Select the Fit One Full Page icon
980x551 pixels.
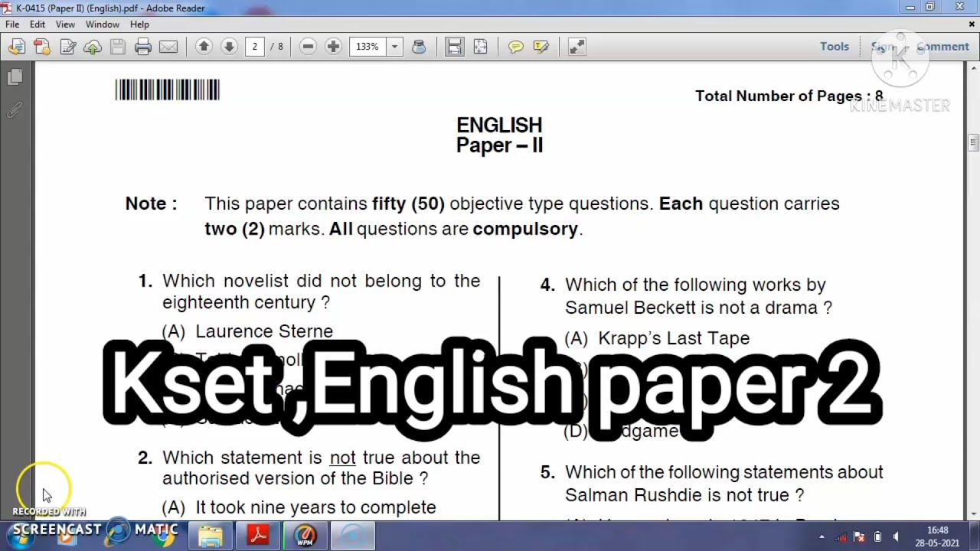pos(480,47)
